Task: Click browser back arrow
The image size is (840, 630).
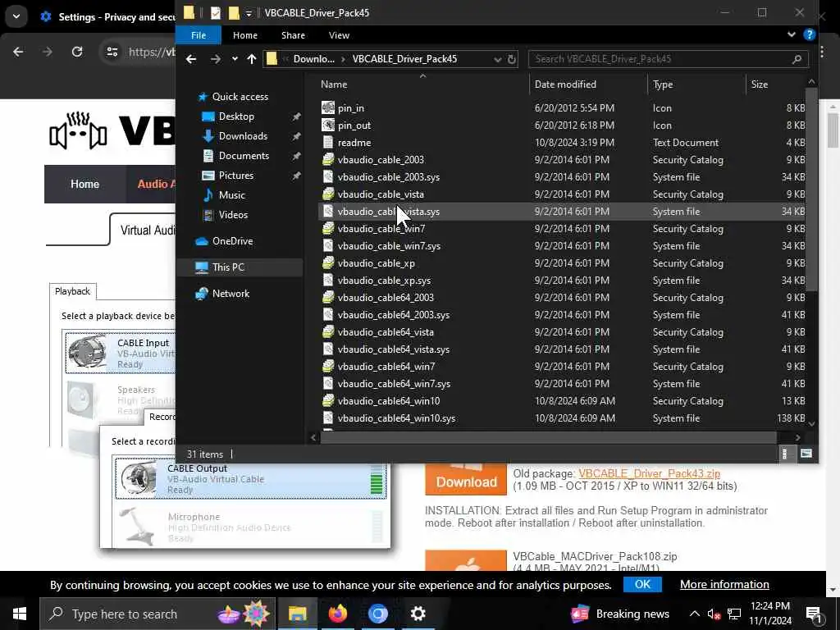Action: (18, 52)
